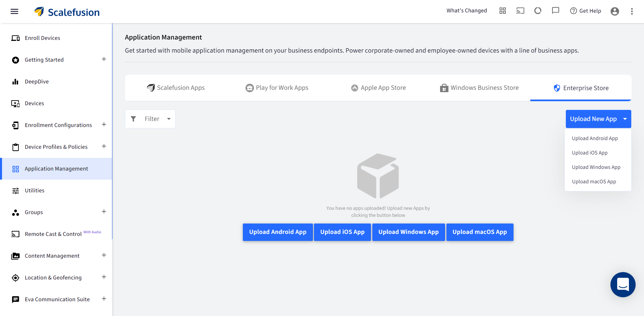Image resolution: width=644 pixels, height=316 pixels.
Task: Toggle the Upload New App dropdown arrow
Action: 625,119
